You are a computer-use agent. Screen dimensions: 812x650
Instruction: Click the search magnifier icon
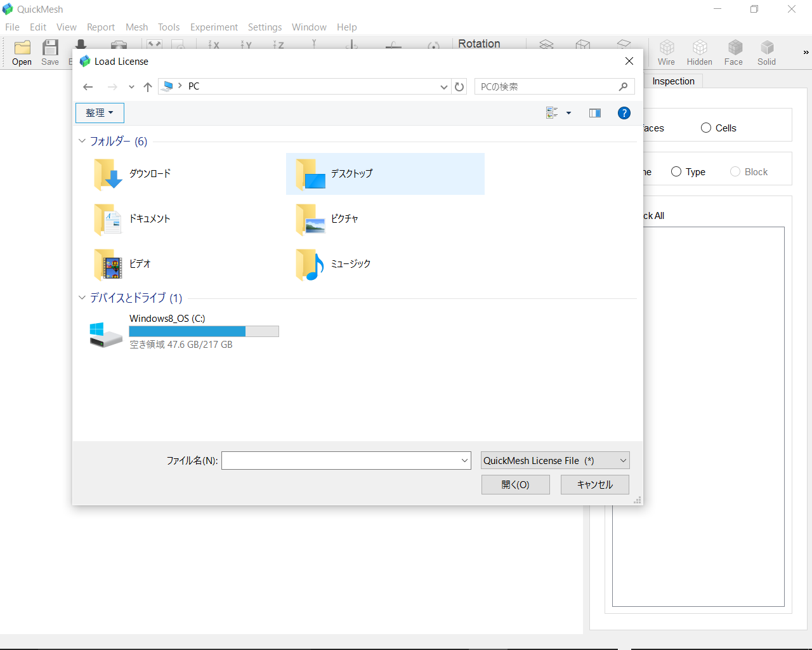click(623, 86)
